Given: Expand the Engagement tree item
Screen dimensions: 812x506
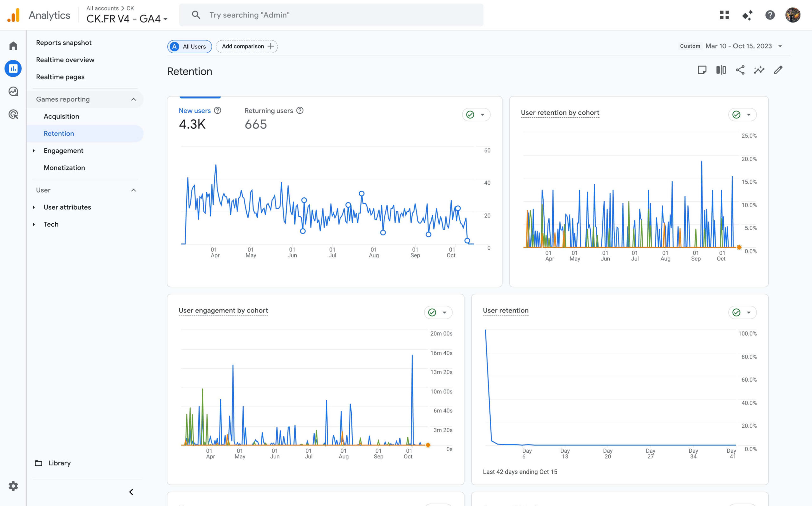Looking at the screenshot, I should [x=34, y=151].
